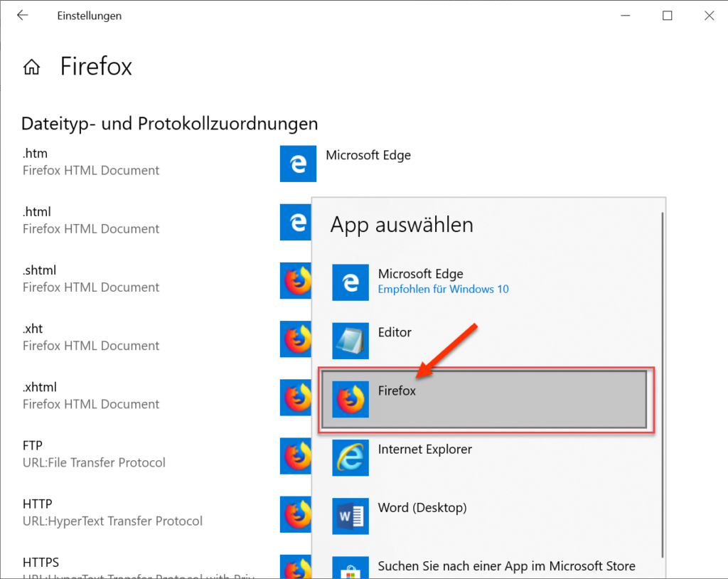
Task: Choose Microsoft Edge in app list
Action: (484, 282)
